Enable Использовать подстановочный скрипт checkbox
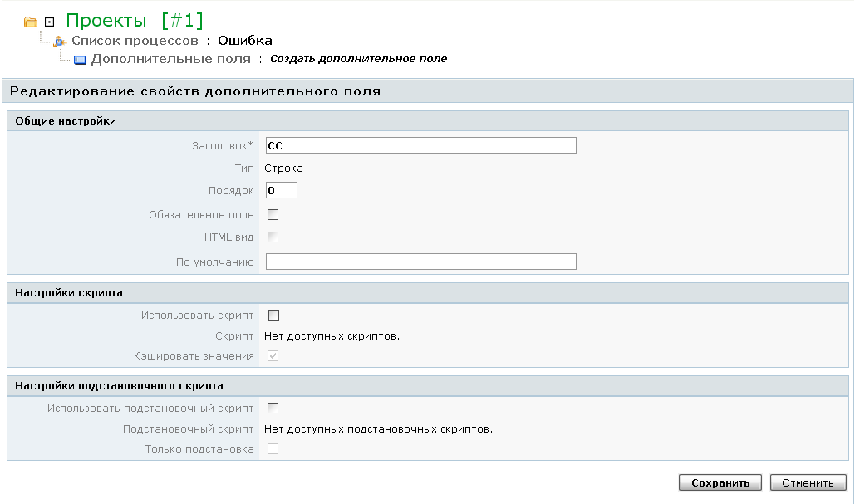This screenshot has height=504, width=855. coord(273,409)
